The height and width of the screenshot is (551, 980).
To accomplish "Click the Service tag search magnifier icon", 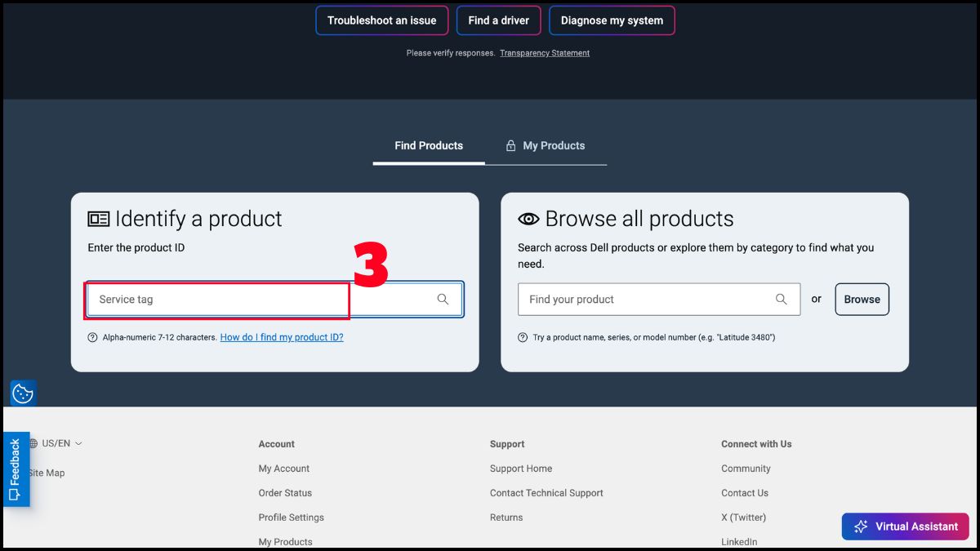I will click(x=443, y=300).
